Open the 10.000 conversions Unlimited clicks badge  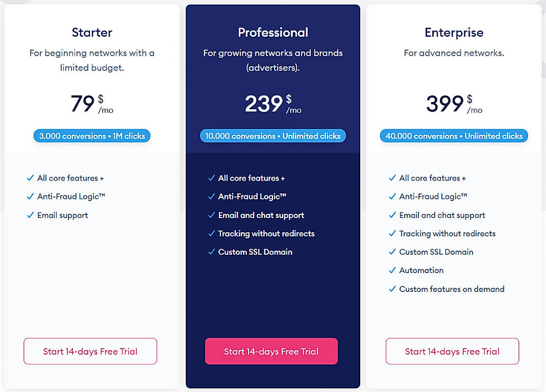[273, 136]
